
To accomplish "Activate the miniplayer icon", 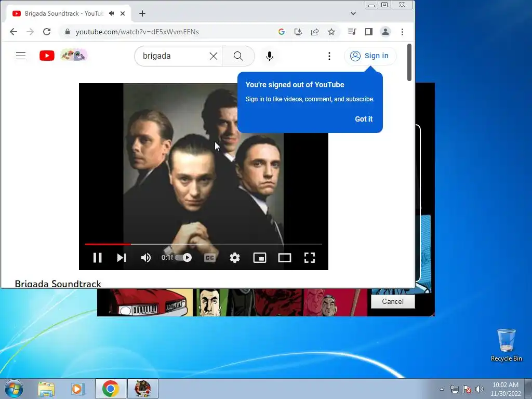I will tap(260, 258).
